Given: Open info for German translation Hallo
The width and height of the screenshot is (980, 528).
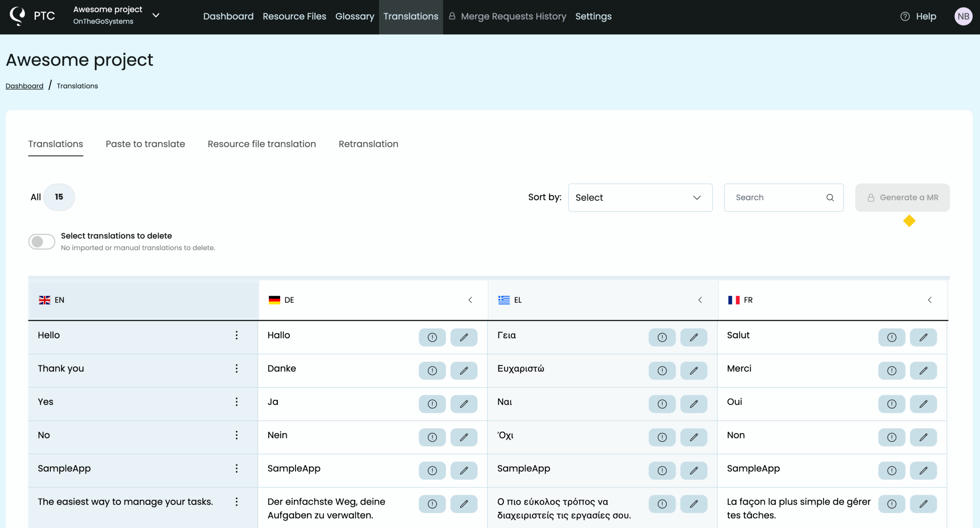Looking at the screenshot, I should coord(432,337).
